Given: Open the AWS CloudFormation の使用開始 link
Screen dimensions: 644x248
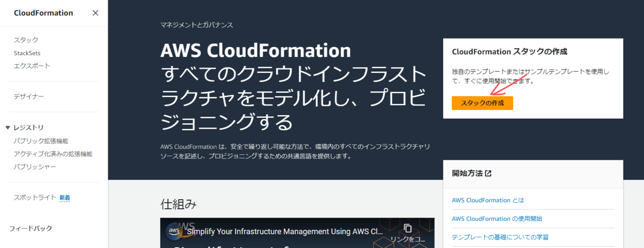Looking at the screenshot, I should [497, 219].
